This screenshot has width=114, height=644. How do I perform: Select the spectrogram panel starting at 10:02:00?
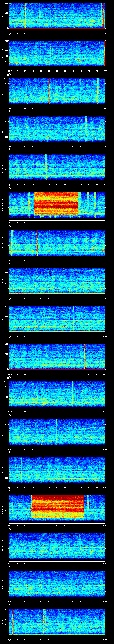click(57, 54)
